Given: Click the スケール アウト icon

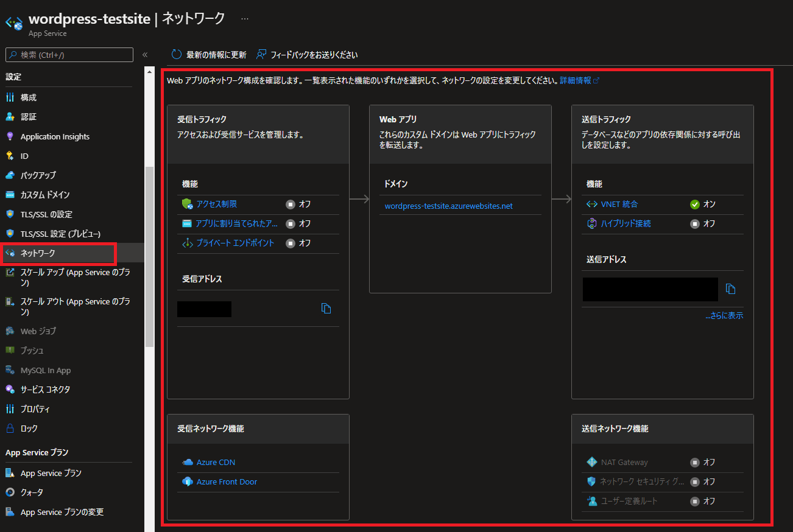Looking at the screenshot, I should [x=10, y=302].
